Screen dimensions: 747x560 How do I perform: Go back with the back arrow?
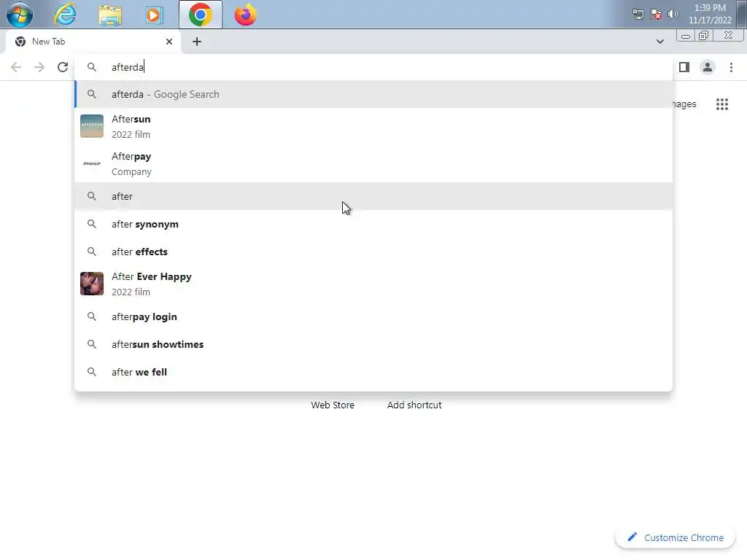tap(16, 67)
